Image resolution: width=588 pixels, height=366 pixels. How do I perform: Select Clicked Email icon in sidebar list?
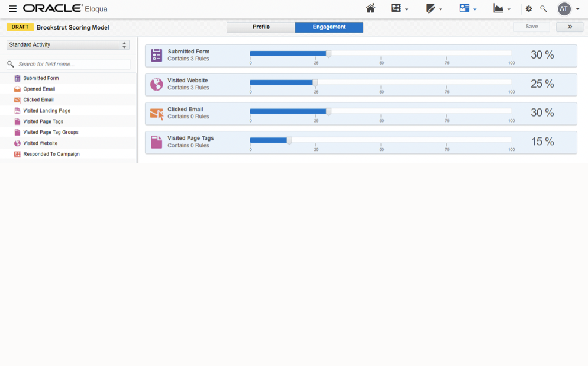tap(17, 100)
